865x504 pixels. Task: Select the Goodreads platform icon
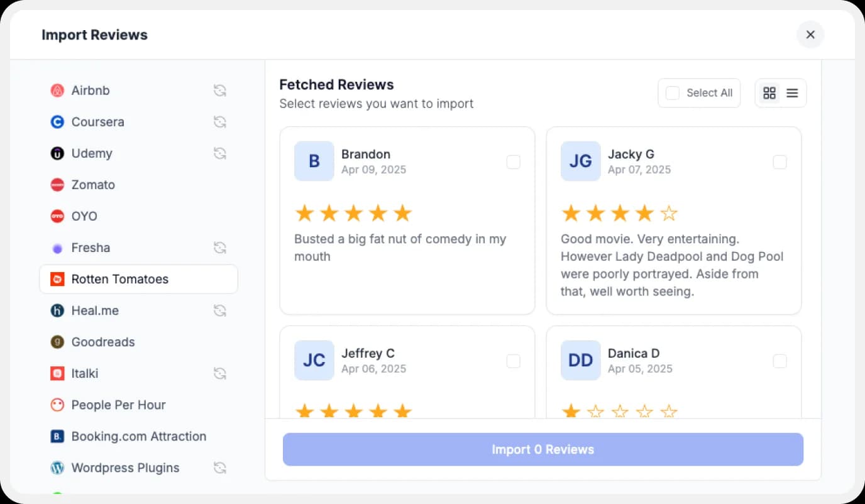57,341
